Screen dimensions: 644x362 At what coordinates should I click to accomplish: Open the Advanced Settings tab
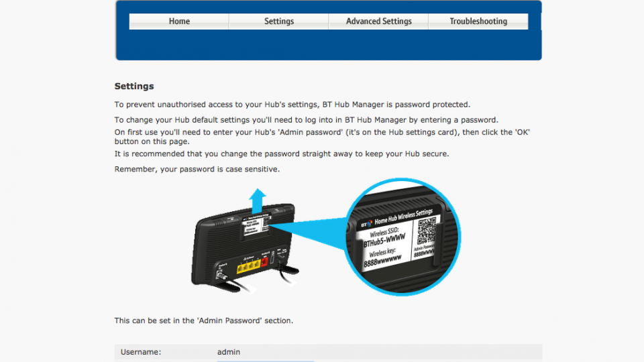(378, 21)
